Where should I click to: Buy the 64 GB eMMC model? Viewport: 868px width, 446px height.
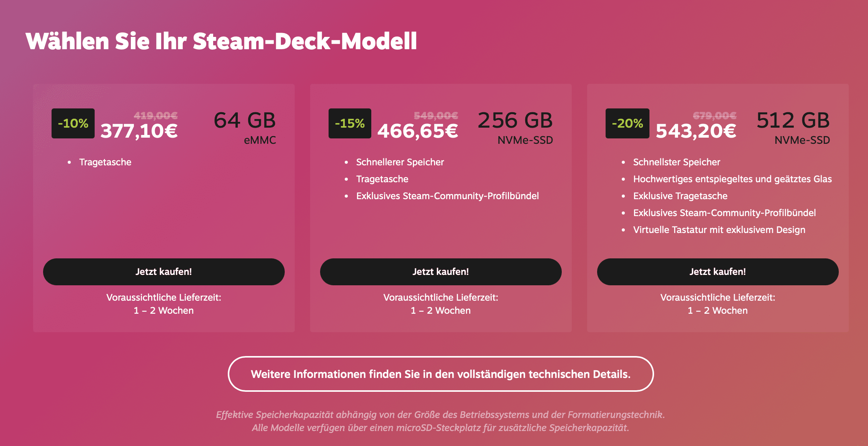coord(164,272)
